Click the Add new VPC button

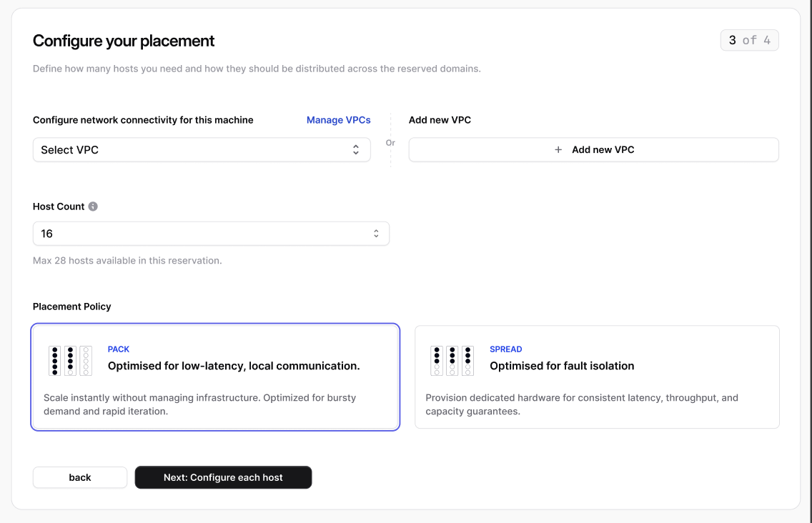[593, 149]
